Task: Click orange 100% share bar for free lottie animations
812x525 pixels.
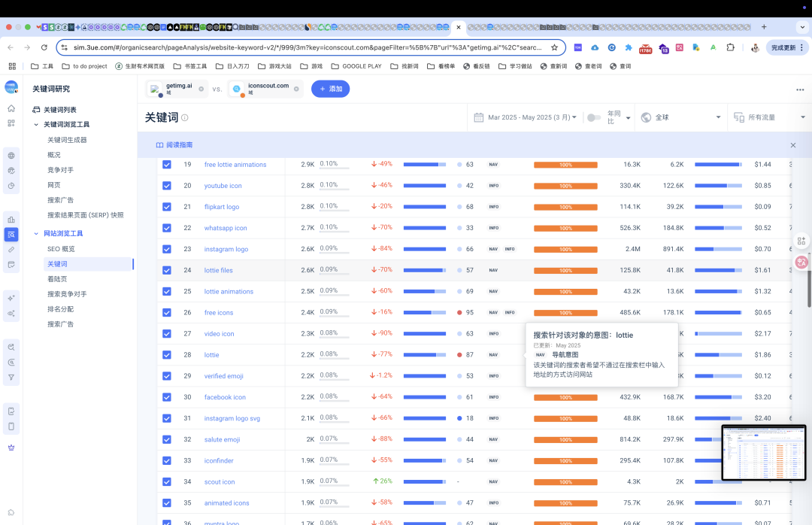Action: [565, 165]
